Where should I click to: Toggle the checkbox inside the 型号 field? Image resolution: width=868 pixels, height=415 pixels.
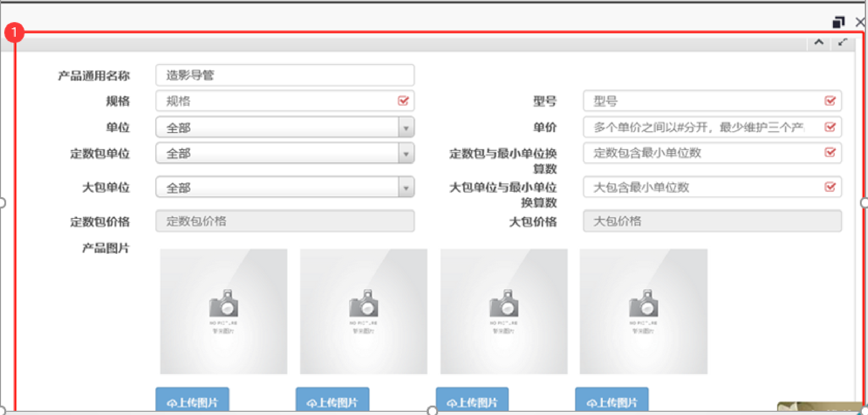tap(830, 100)
